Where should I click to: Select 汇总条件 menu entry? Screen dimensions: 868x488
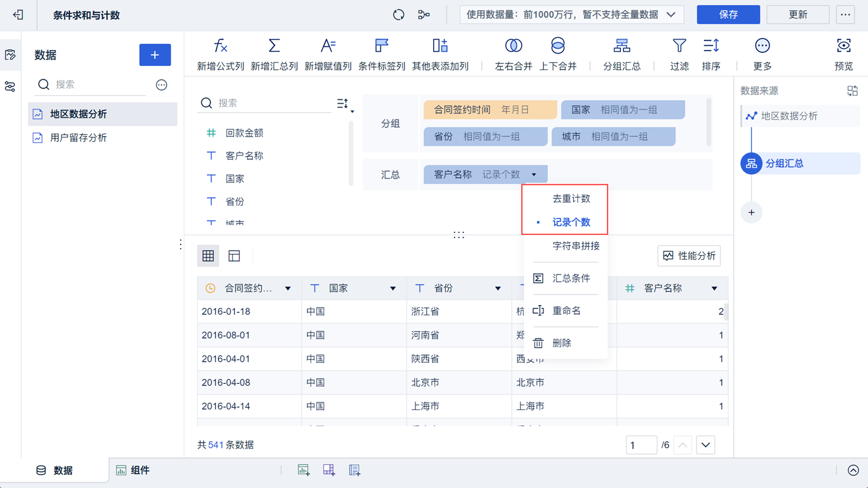click(565, 278)
